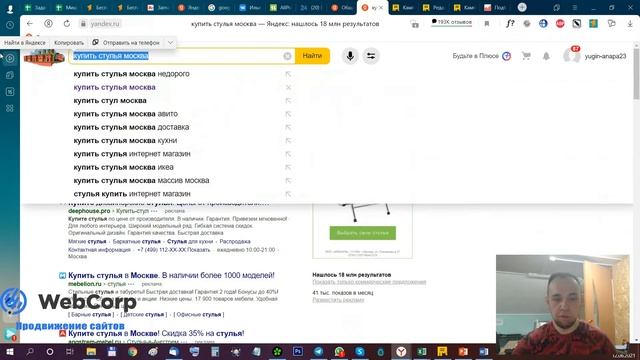Image resolution: width=640 pixels, height=360 pixels.
Task: Select suggestion купить стулья москва авито
Action: 126,114
